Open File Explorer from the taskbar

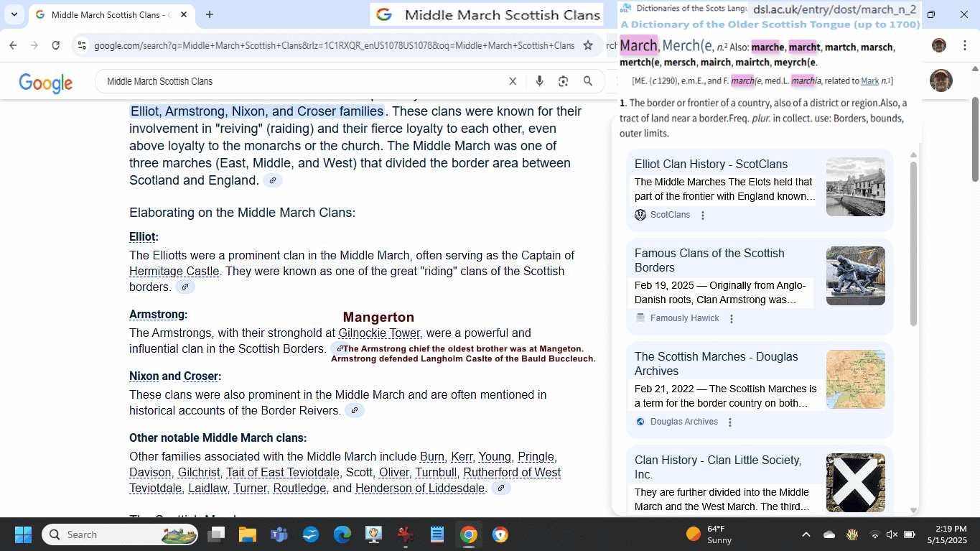point(248,534)
